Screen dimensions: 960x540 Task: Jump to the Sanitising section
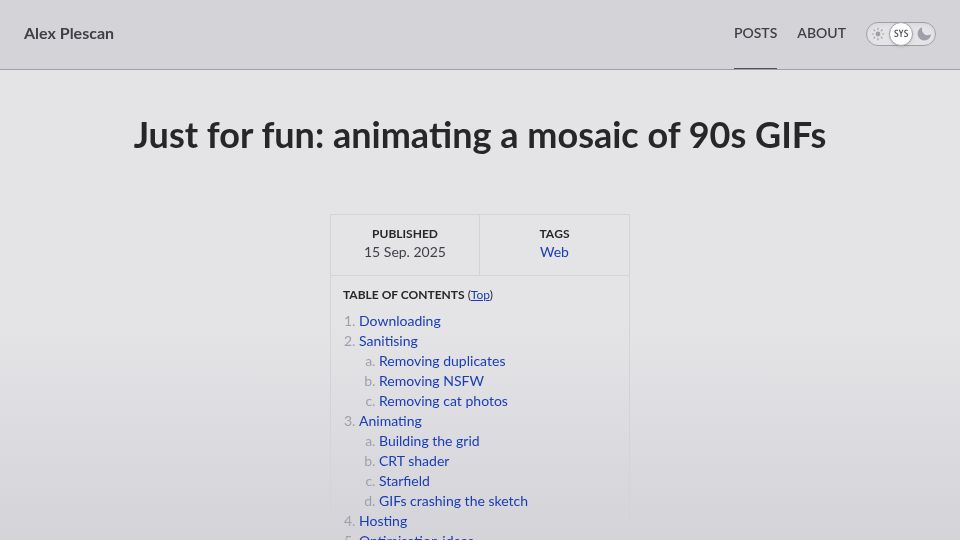pyautogui.click(x=388, y=342)
